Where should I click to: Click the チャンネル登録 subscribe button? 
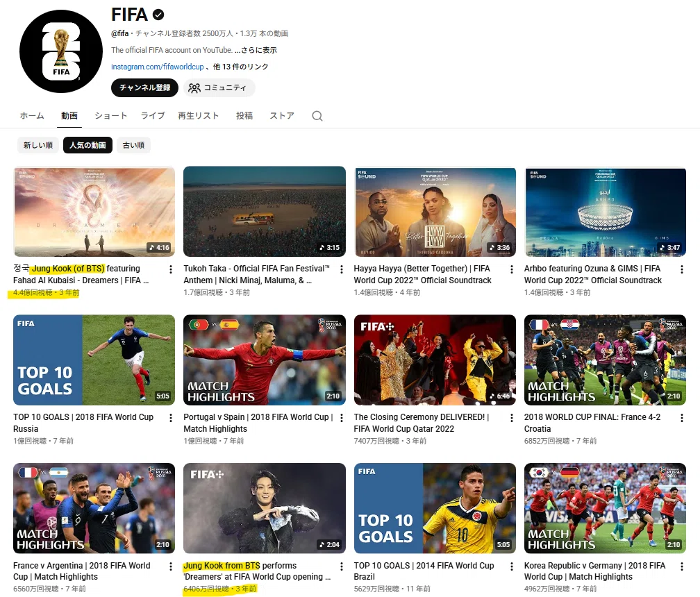tap(144, 88)
